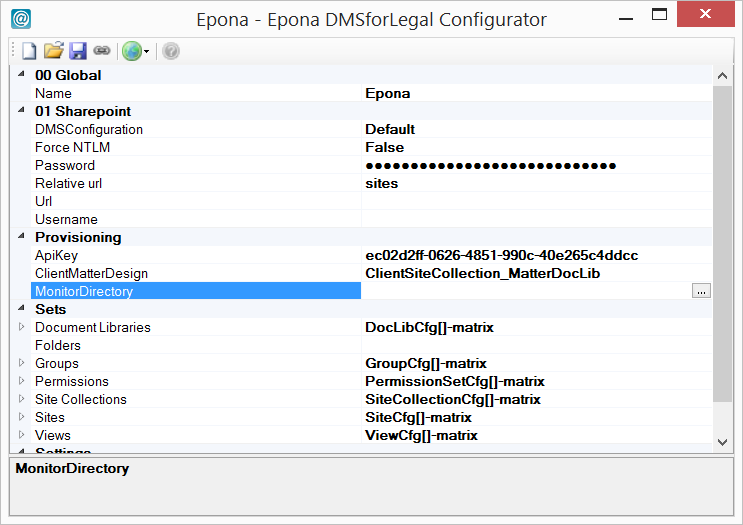The height and width of the screenshot is (525, 743).
Task: Click the New document toolbar icon
Action: 29,51
